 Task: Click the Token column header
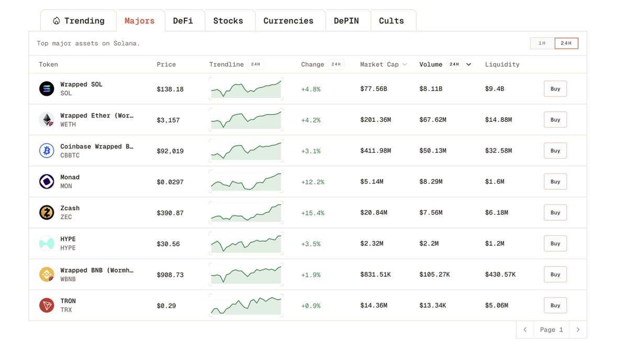click(48, 64)
